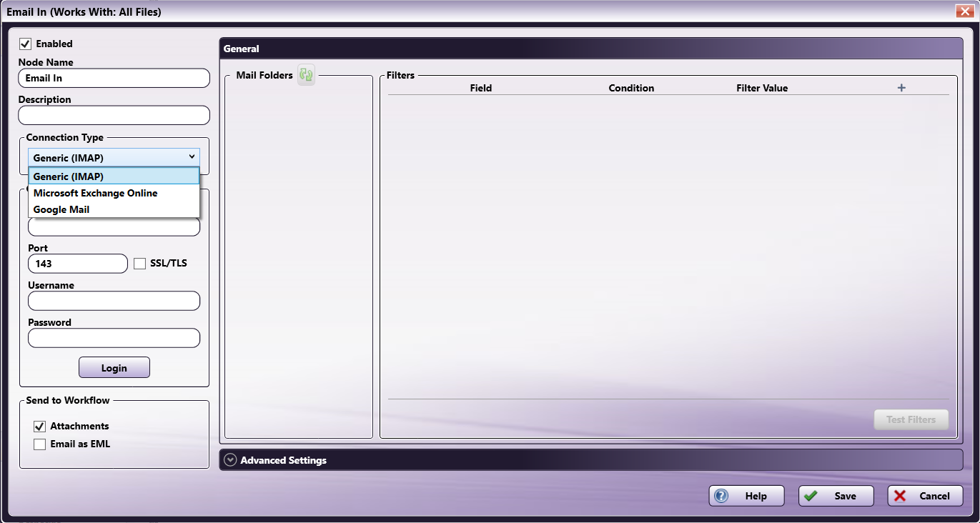The height and width of the screenshot is (523, 980).
Task: Check the Email as EML option
Action: 40,444
